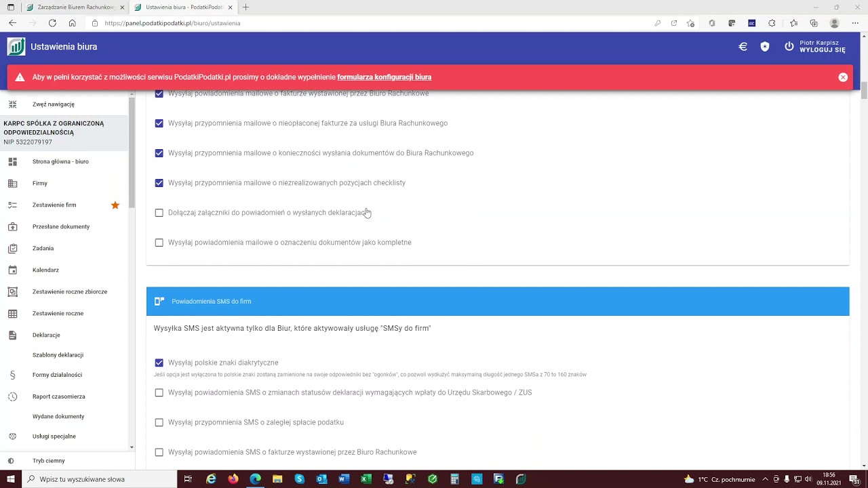This screenshot has width=868, height=488.
Task: Open the browser collections icon
Action: (814, 23)
